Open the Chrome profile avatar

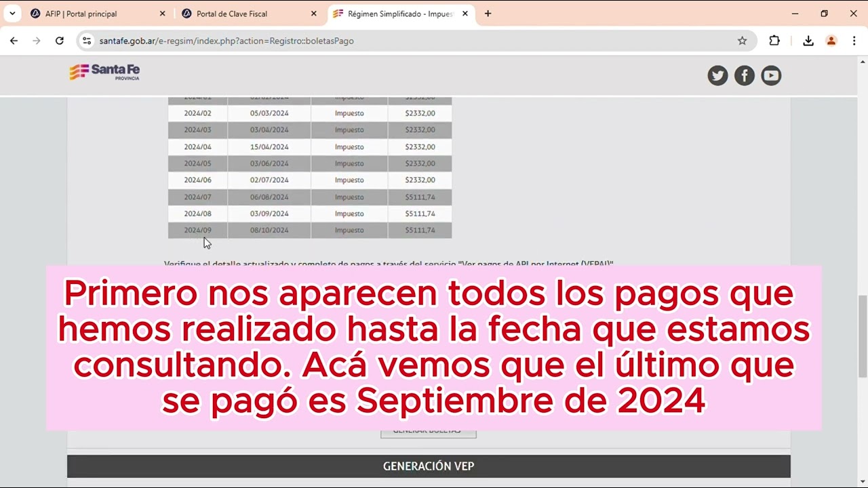831,41
